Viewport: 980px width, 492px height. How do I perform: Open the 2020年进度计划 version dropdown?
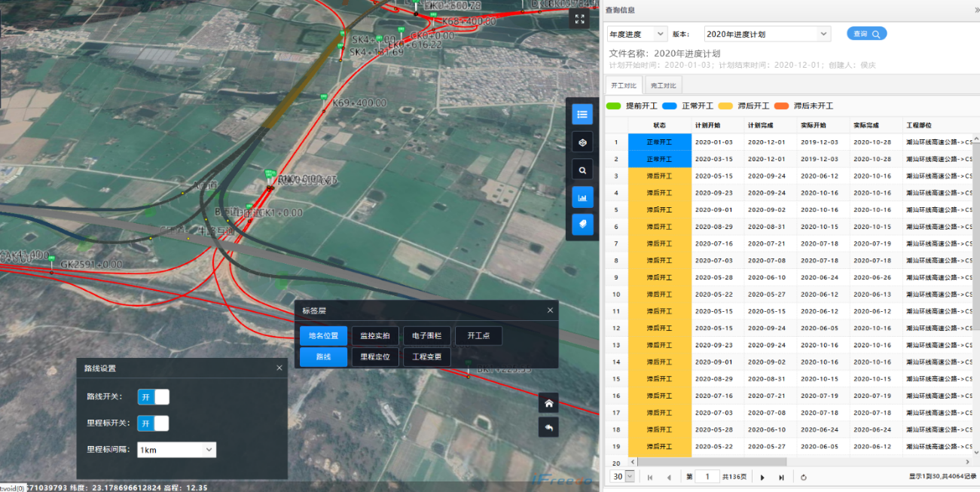point(767,34)
